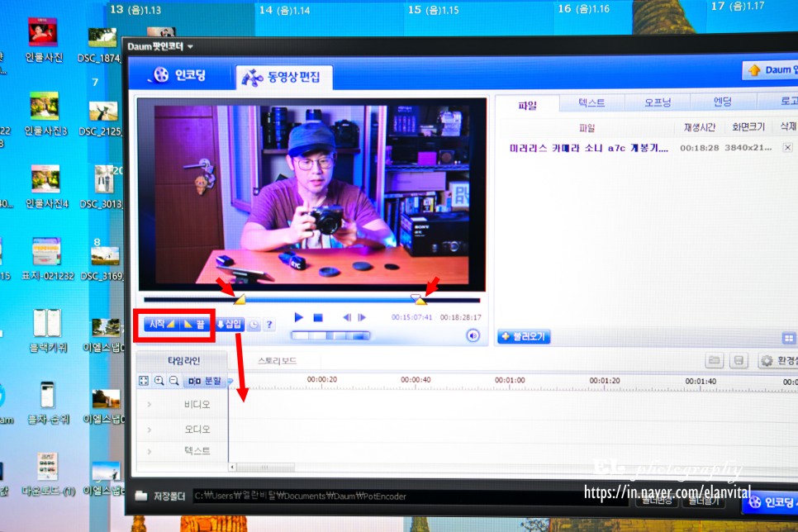
Task: Click the 00:18:28 duration cell
Action: (699, 148)
